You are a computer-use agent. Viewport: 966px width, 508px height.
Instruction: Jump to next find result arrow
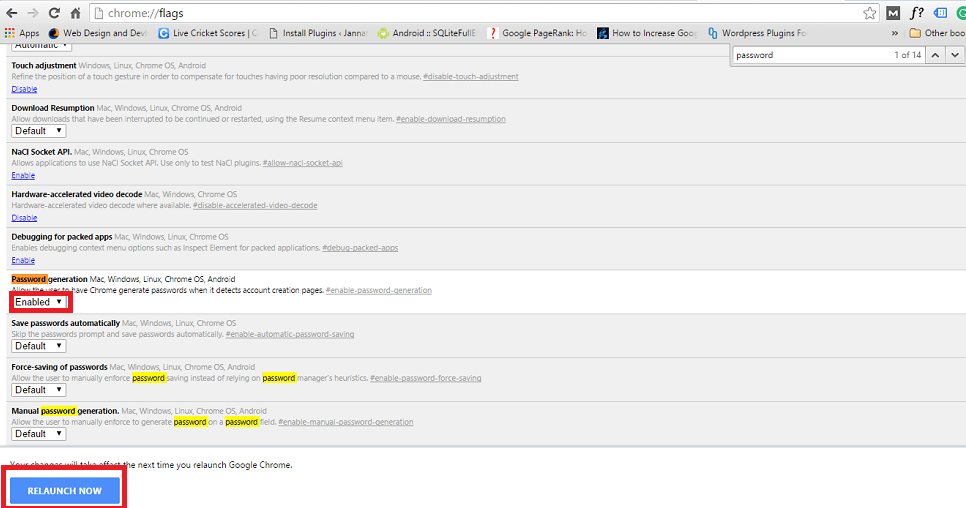955,55
